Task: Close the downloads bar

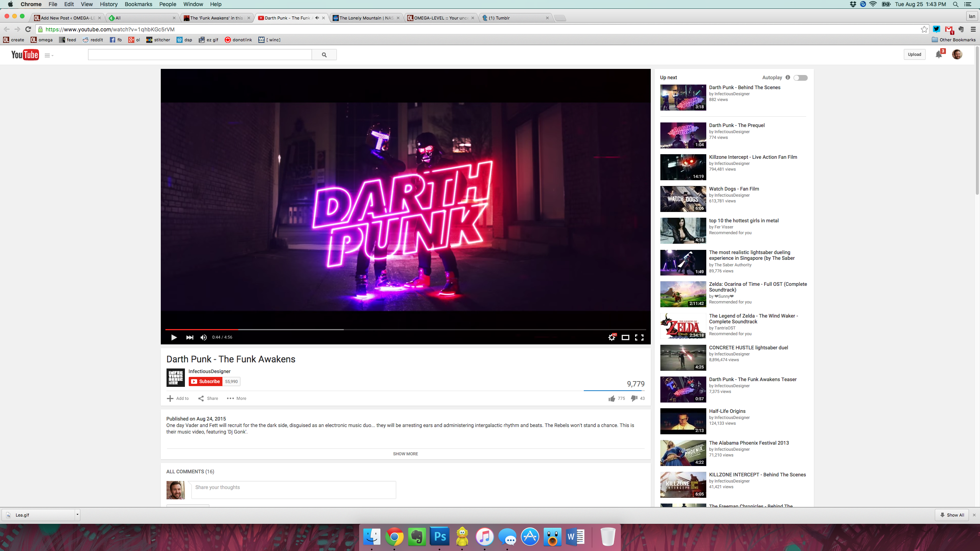Action: coord(974,515)
